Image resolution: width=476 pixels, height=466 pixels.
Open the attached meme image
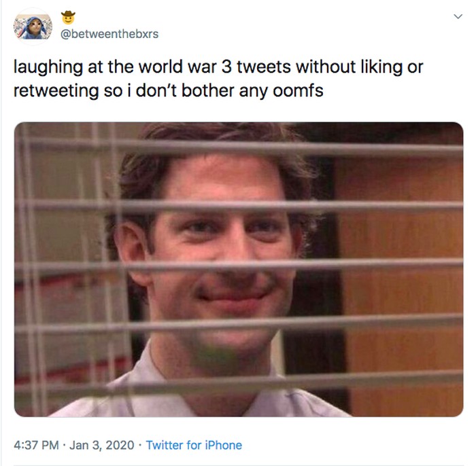point(239,269)
